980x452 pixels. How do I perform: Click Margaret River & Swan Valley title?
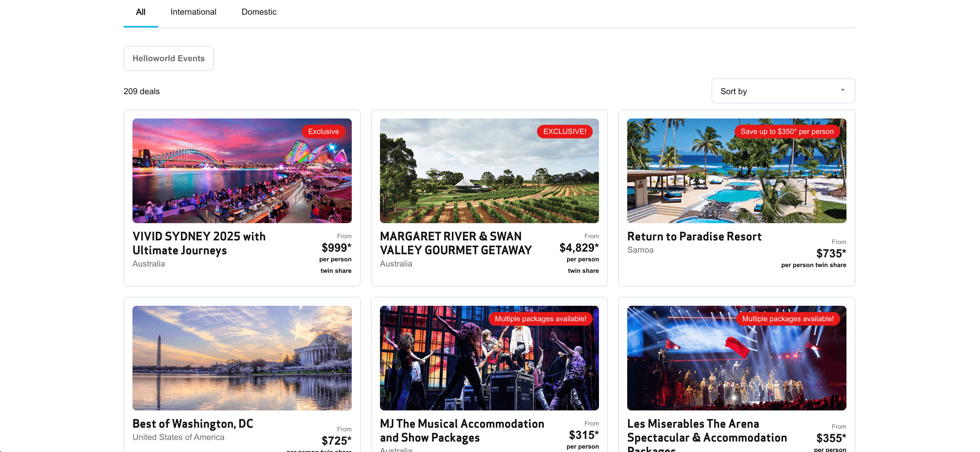(x=456, y=243)
